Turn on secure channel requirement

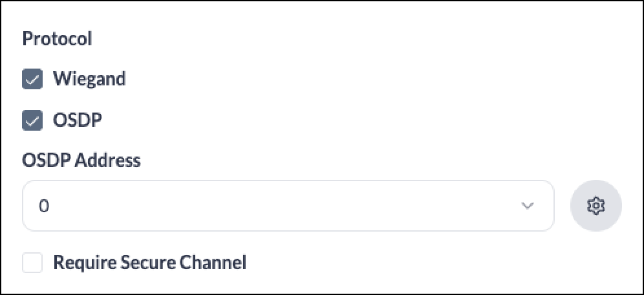coord(32,263)
